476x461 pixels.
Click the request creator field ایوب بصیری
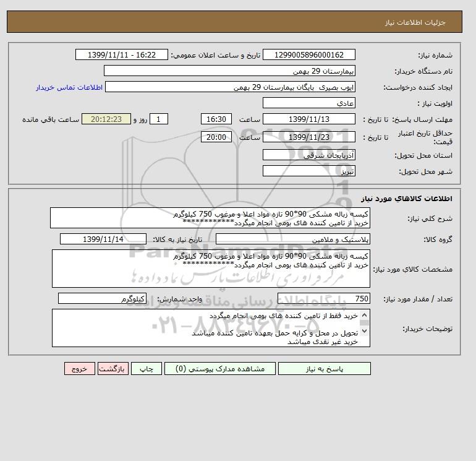click(x=230, y=87)
